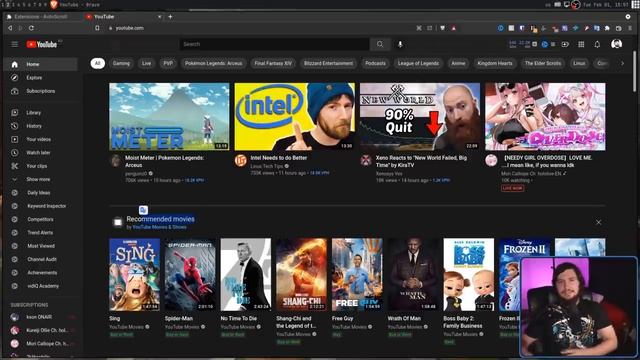Viewport: 640px width, 360px height.
Task: Select the Kingdom Hearts chip
Action: pos(495,63)
